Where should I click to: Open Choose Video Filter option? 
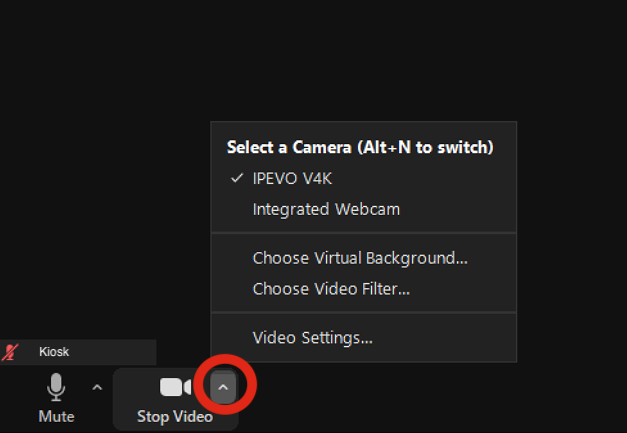click(363, 289)
